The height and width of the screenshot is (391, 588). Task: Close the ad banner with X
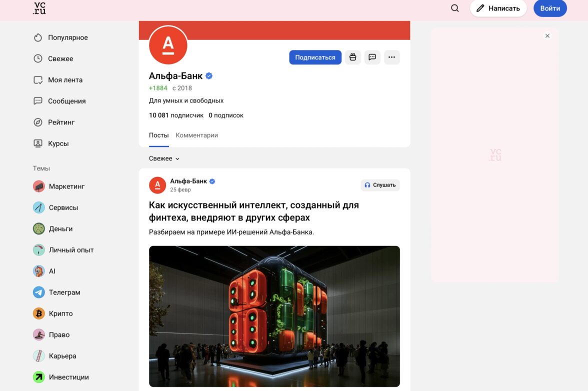tap(547, 36)
